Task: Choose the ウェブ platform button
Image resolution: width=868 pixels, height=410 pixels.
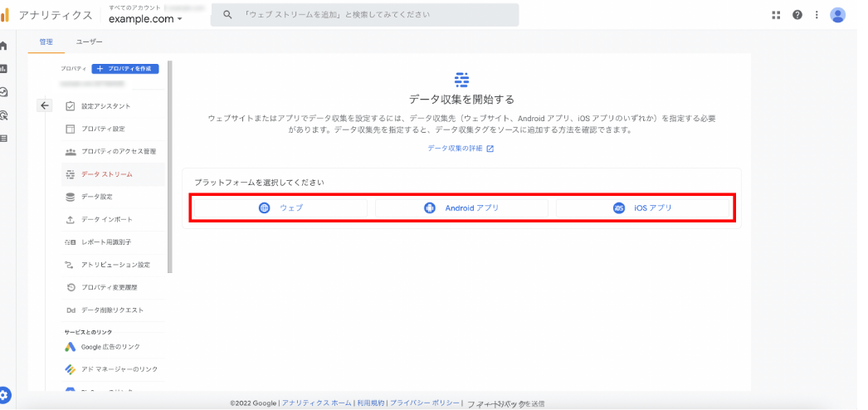Action: click(280, 208)
